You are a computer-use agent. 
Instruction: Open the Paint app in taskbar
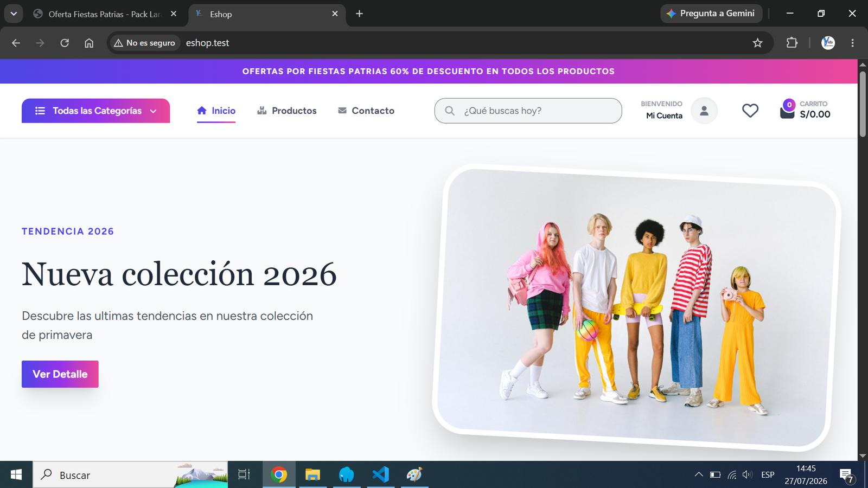(414, 474)
